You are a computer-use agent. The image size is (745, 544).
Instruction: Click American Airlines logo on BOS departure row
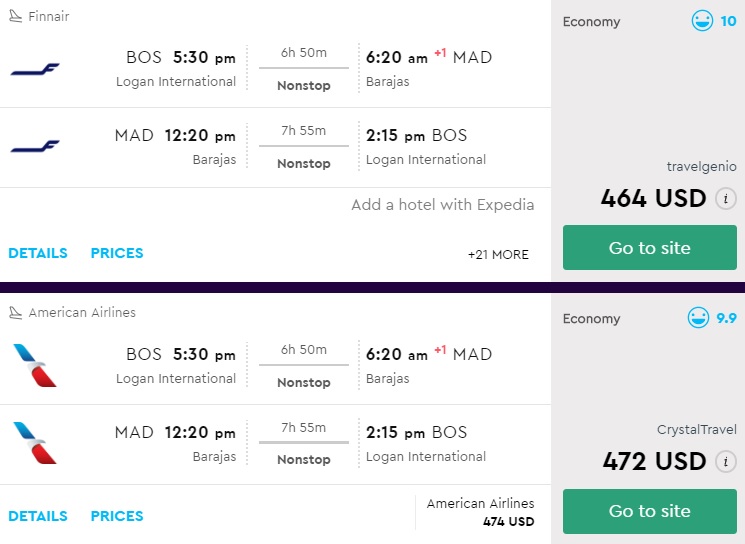[x=35, y=365]
